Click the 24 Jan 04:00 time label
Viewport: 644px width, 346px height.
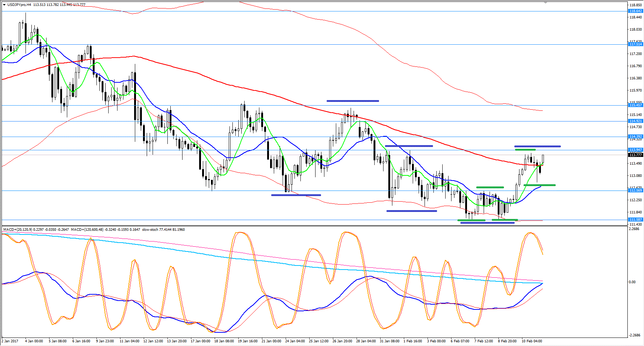point(295,341)
